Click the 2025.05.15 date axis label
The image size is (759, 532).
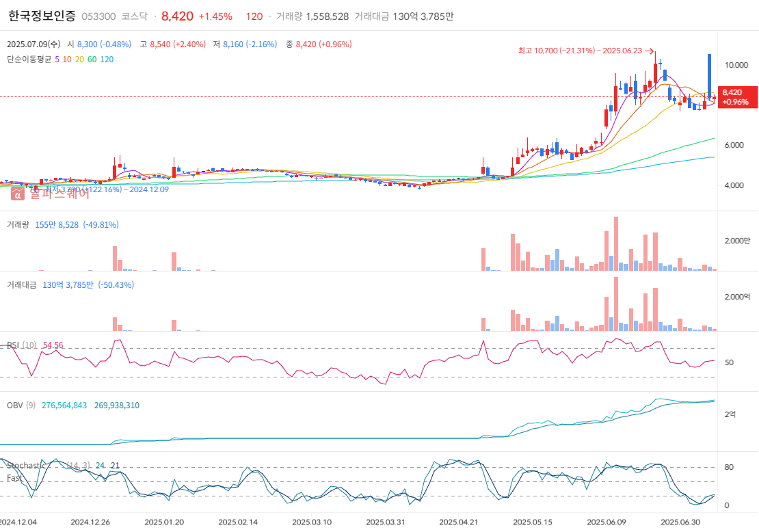[533, 522]
